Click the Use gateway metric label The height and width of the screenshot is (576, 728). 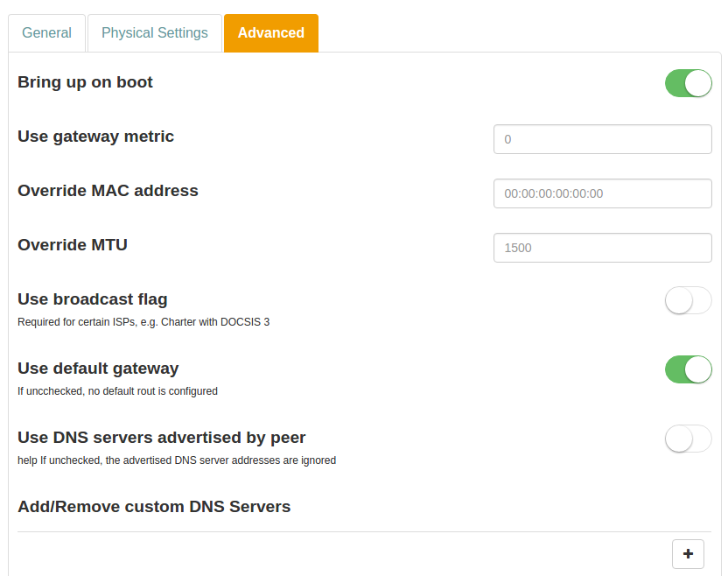[x=95, y=137]
